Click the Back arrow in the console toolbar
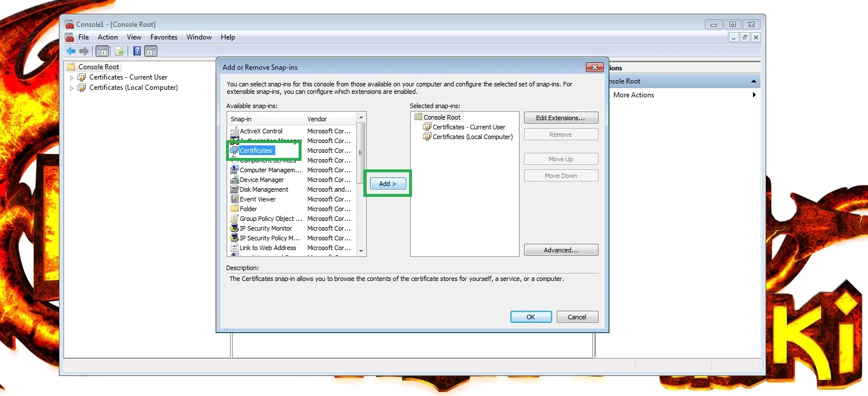The image size is (868, 396). [71, 51]
